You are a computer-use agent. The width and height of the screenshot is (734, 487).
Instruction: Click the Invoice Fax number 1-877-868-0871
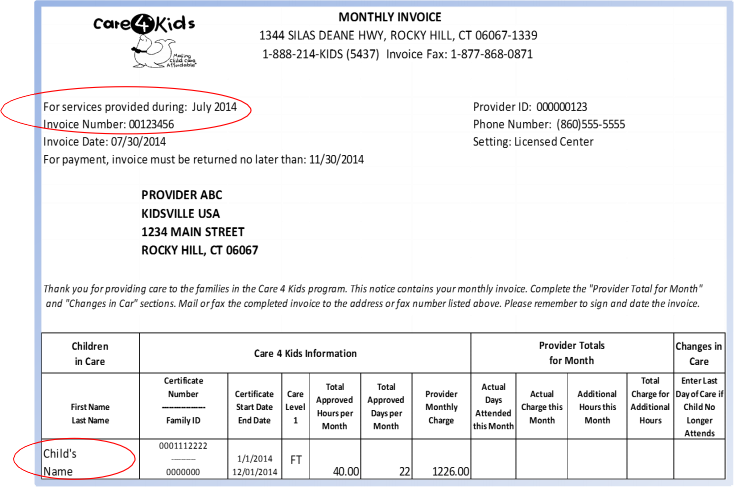[x=492, y=54]
